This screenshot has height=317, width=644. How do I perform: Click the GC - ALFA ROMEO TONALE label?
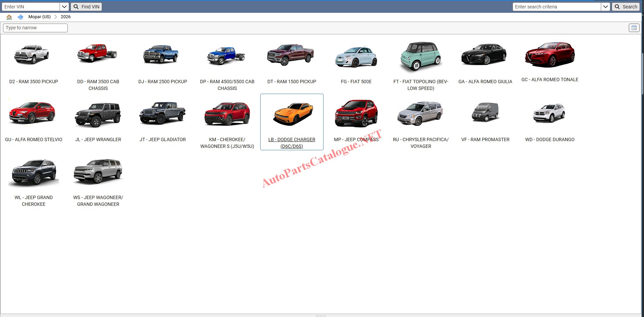tap(550, 80)
